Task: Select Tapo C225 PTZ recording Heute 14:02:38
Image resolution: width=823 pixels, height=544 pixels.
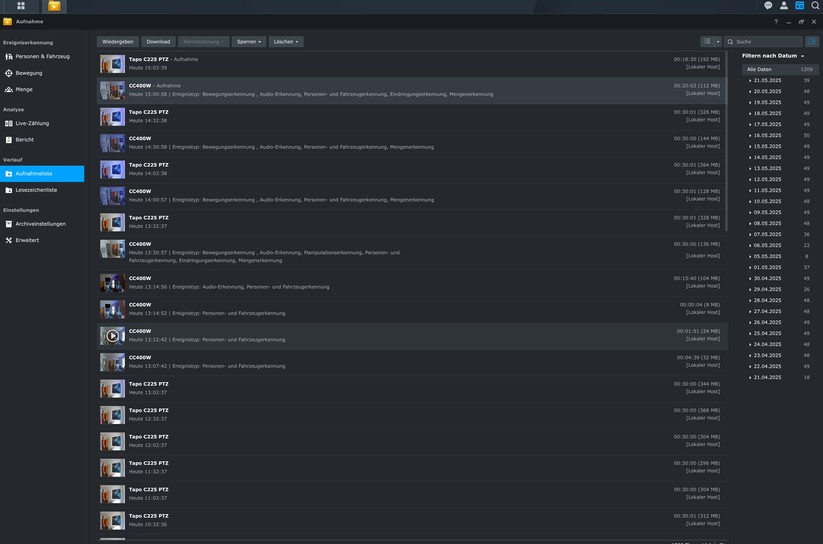Action: coord(412,170)
